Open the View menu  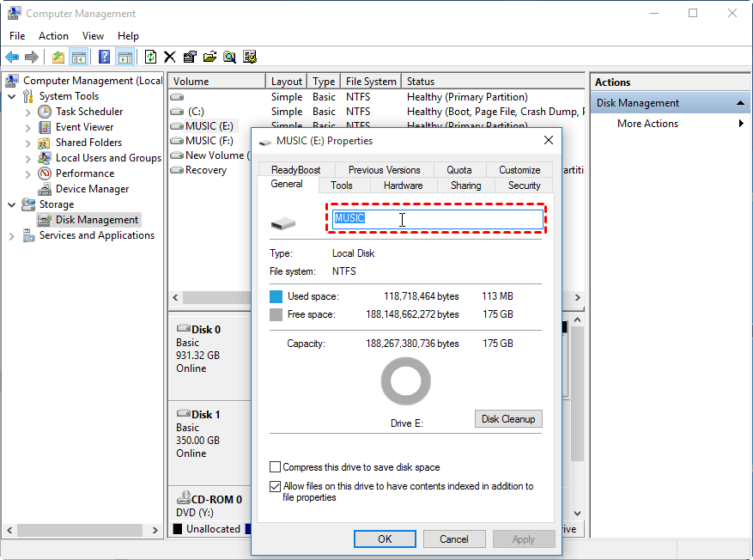point(93,36)
